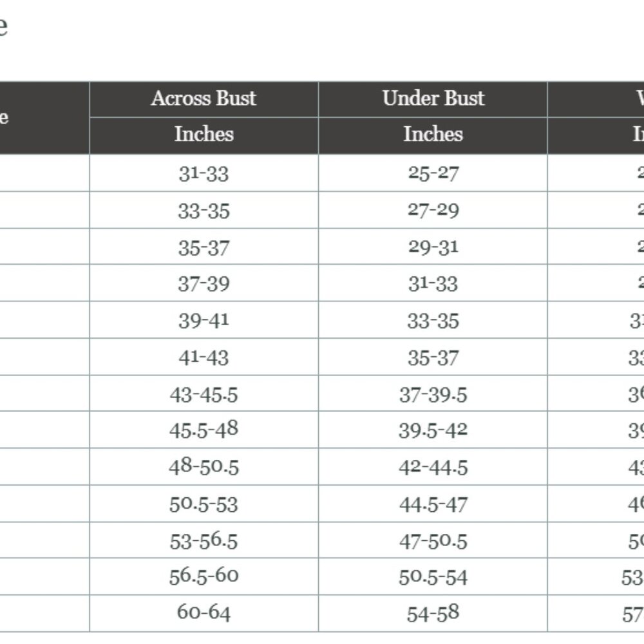Select the 37-39 Across Bust cell
The height and width of the screenshot is (644, 644).
[x=204, y=283]
